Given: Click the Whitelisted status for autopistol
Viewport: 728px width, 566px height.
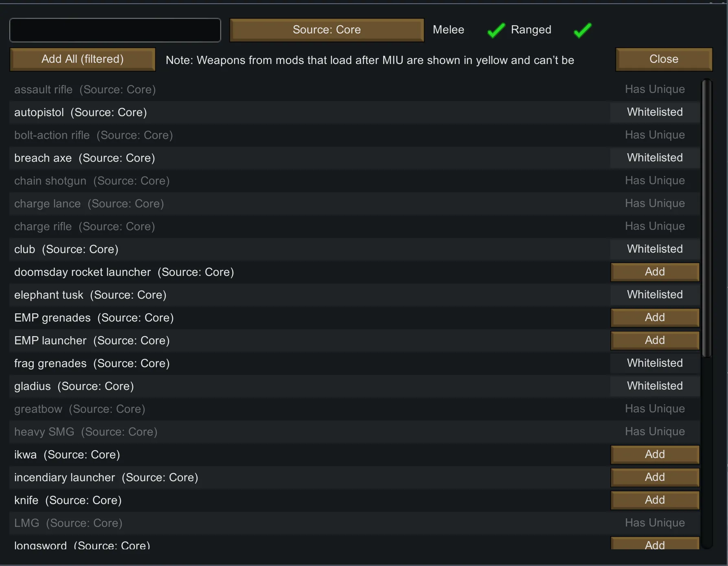Looking at the screenshot, I should [x=655, y=112].
